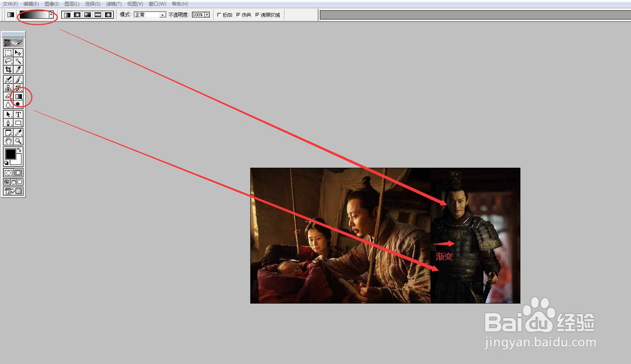Choose Radial Gradient style
Screen dimensions: 631x364
tap(78, 15)
